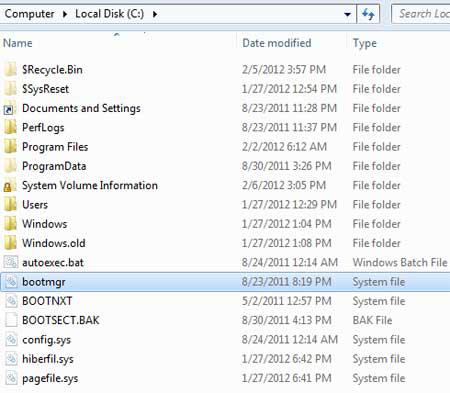Viewport: 450px width, 393px height.
Task: Click the date 5/2/2011 12:57 PM
Action: tap(287, 301)
